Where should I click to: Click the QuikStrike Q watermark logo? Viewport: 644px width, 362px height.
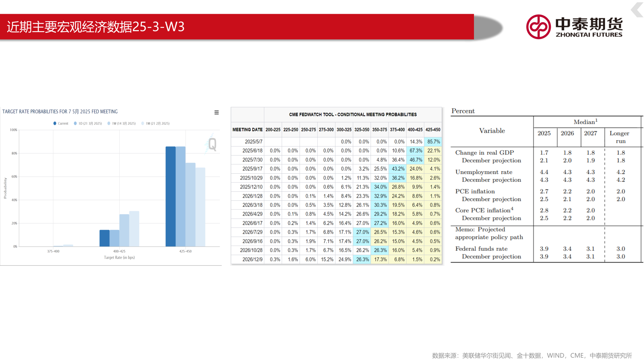(212, 144)
